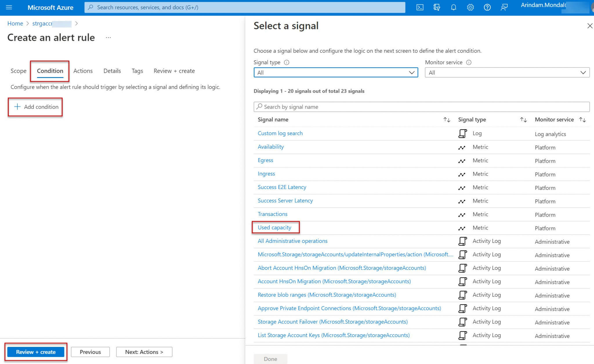The width and height of the screenshot is (594, 364).
Task: Switch to the Actions tab
Action: (83, 71)
